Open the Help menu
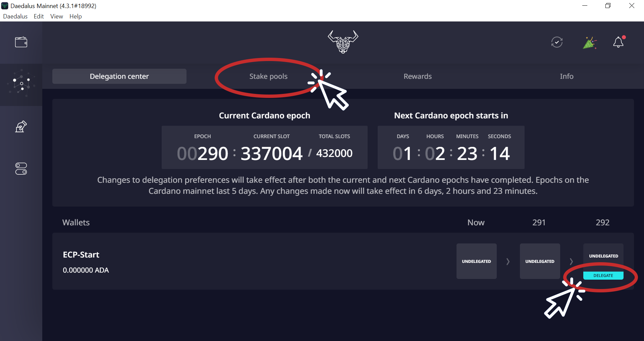 click(75, 16)
